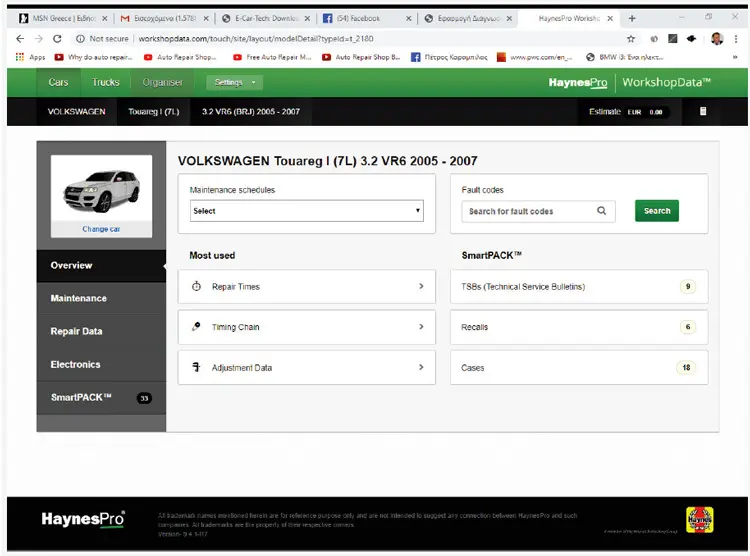750x556 pixels.
Task: Close the MSN Greece tab
Action: 104,18
